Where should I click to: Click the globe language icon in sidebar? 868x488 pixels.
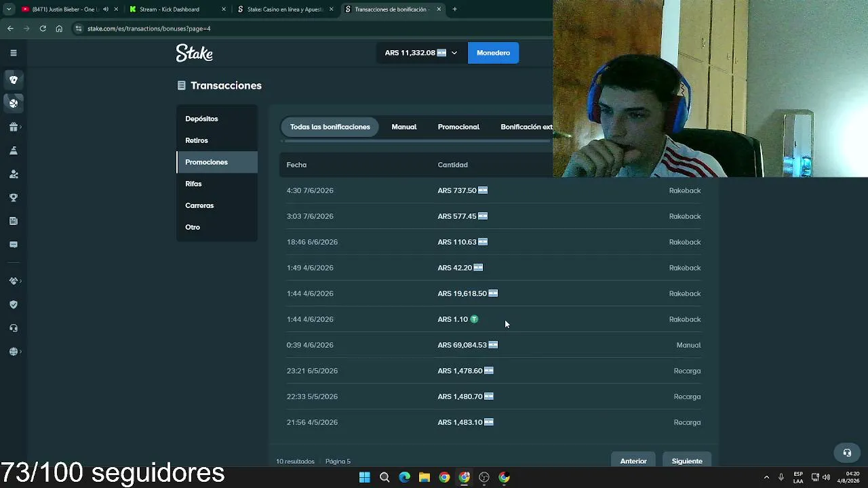click(14, 351)
